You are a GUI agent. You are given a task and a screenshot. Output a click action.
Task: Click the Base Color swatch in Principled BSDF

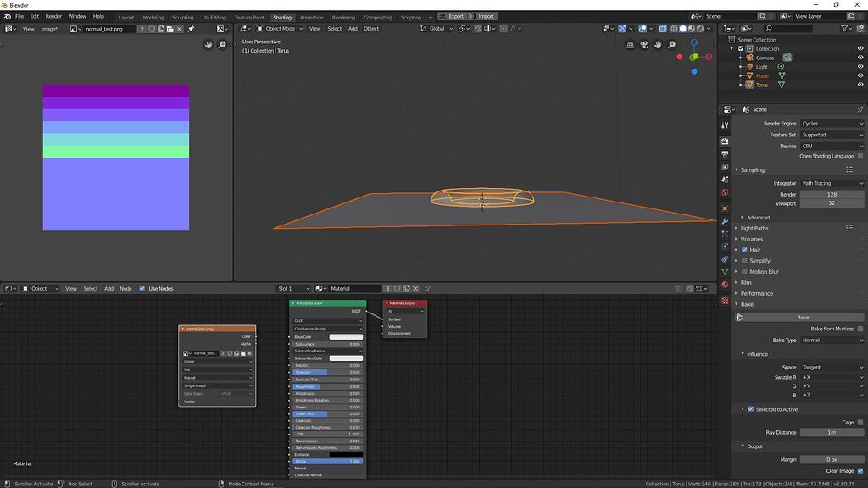(346, 337)
